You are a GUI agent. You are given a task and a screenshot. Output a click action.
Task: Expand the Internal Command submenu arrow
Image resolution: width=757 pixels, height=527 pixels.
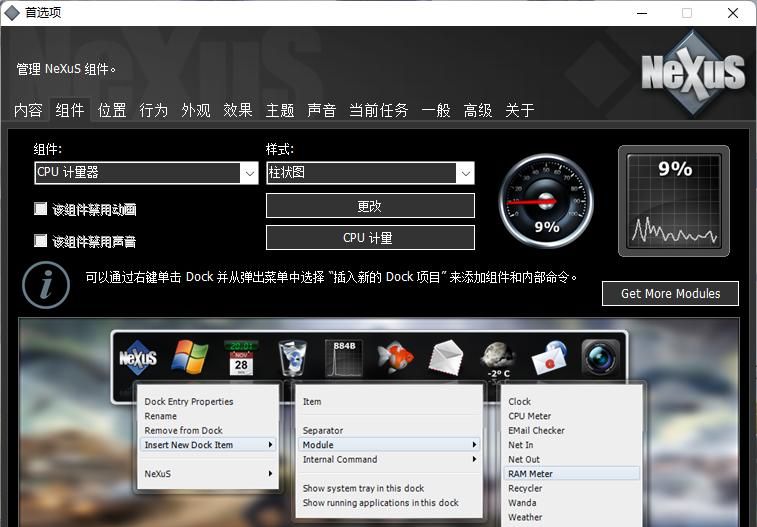click(474, 459)
